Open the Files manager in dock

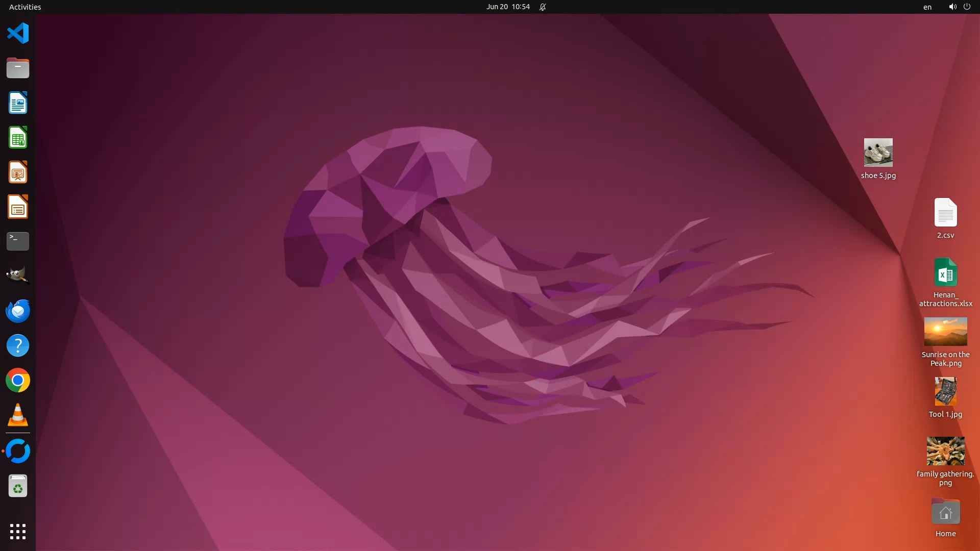[18, 68]
